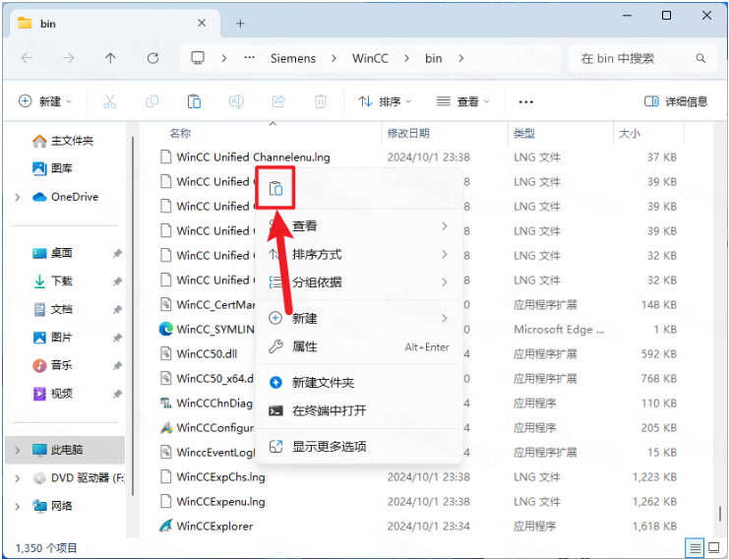Expand the chevron after bin in address bar
This screenshot has height=560, width=729.
pos(461,58)
